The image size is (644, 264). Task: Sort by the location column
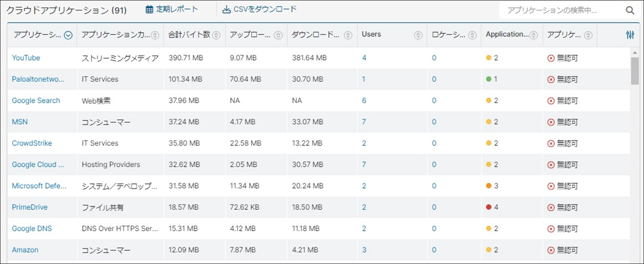pos(472,35)
